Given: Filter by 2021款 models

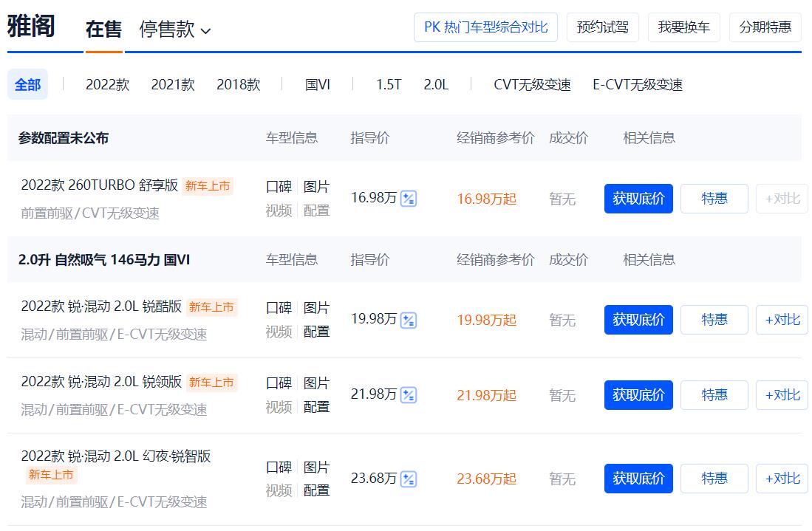Looking at the screenshot, I should click(173, 84).
